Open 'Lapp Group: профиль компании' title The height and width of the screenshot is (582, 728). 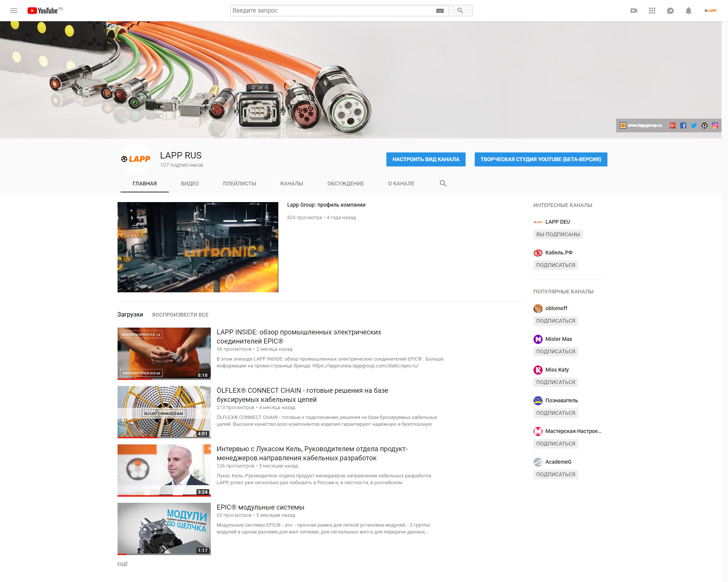pyautogui.click(x=326, y=205)
